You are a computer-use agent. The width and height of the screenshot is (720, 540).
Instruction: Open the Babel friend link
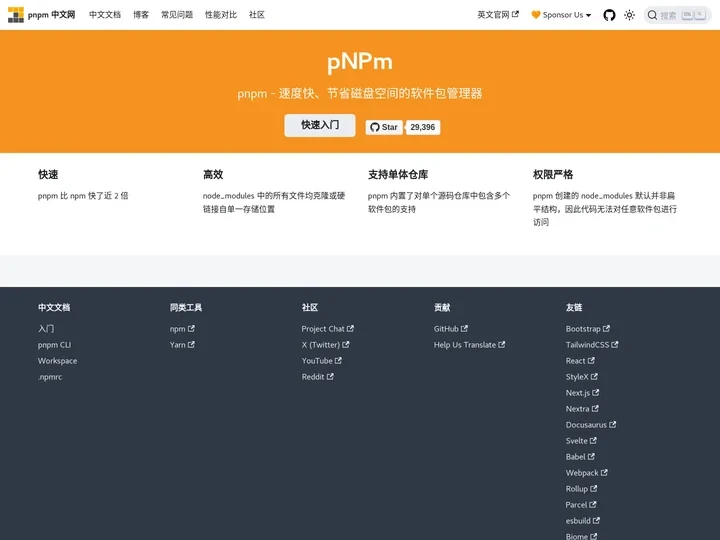click(580, 457)
